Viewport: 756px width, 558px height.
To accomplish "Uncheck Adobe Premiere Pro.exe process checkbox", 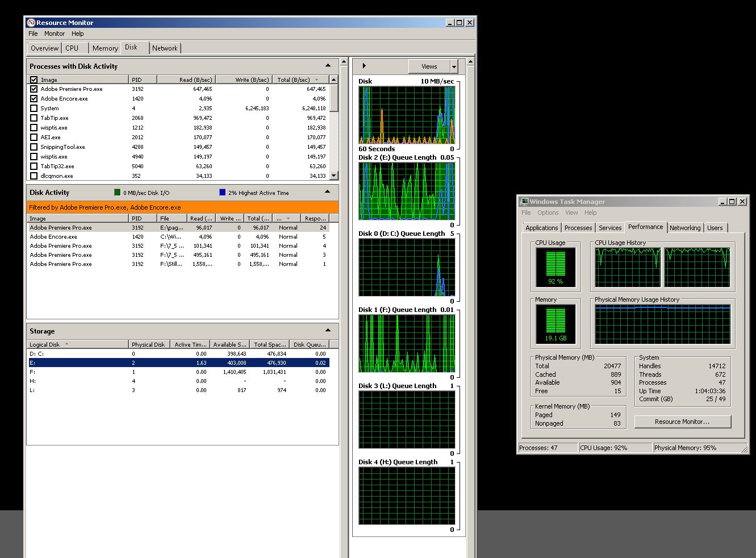I will pos(34,89).
